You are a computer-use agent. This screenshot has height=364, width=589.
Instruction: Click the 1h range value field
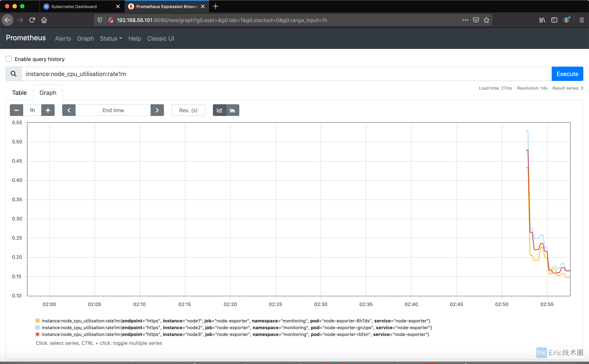click(x=32, y=110)
